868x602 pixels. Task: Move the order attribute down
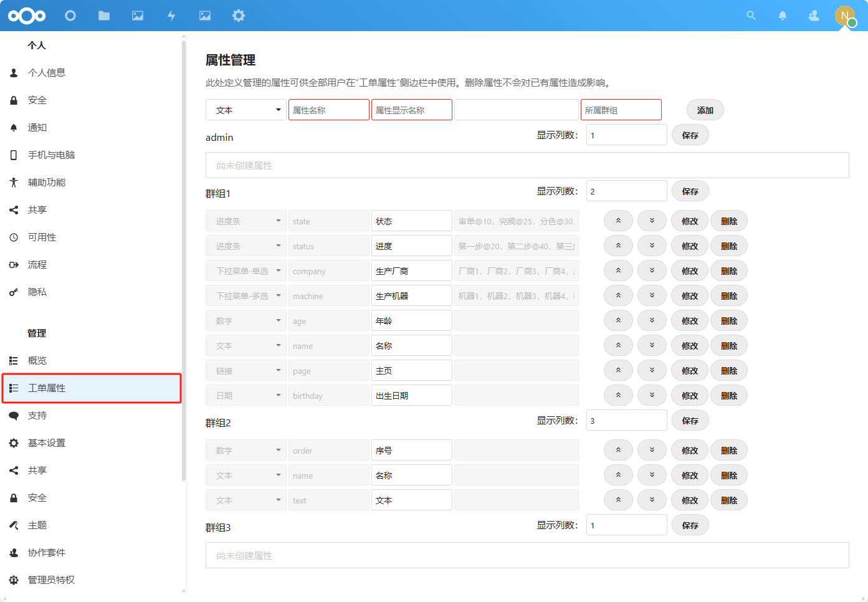(x=652, y=450)
